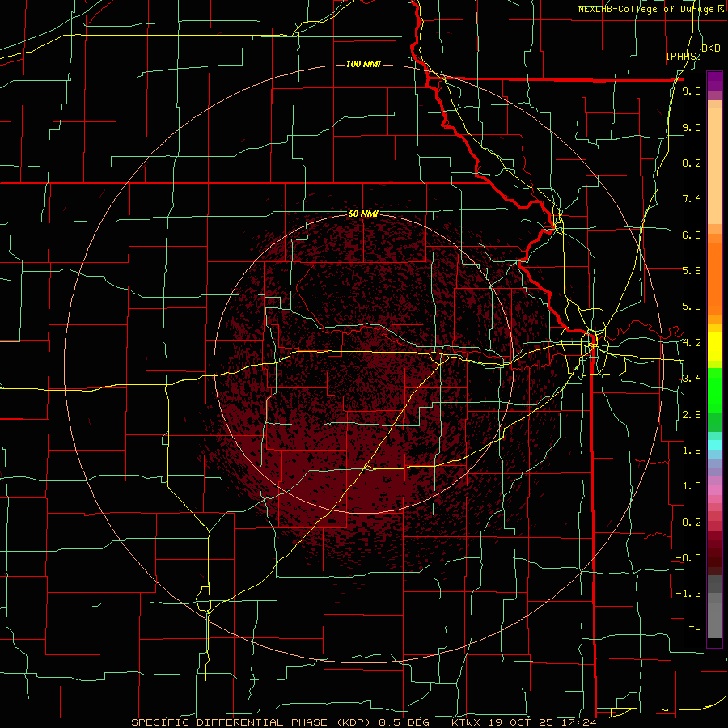Click the 6.6 value on the color scale
Screen dimensions: 728x728
point(692,235)
